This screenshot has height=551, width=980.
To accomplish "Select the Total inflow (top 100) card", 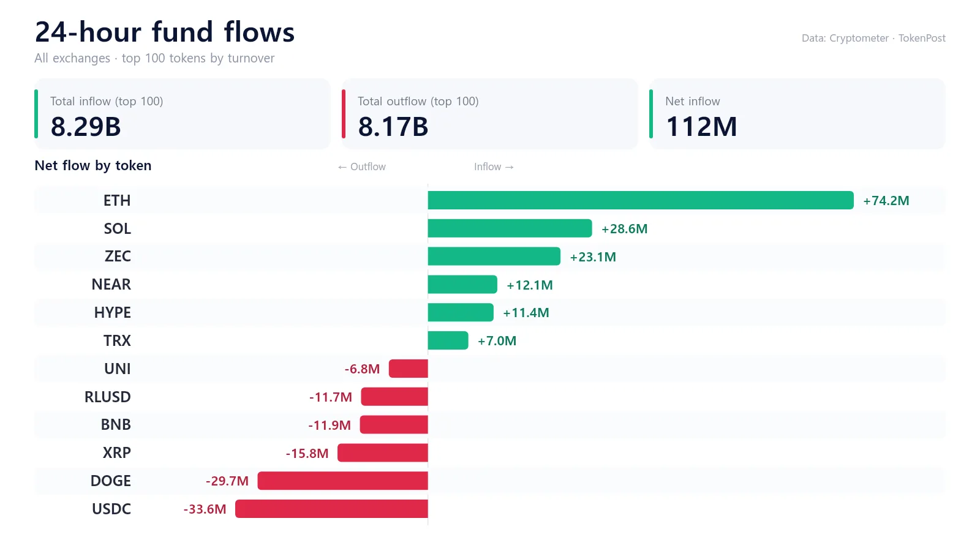I will (183, 114).
